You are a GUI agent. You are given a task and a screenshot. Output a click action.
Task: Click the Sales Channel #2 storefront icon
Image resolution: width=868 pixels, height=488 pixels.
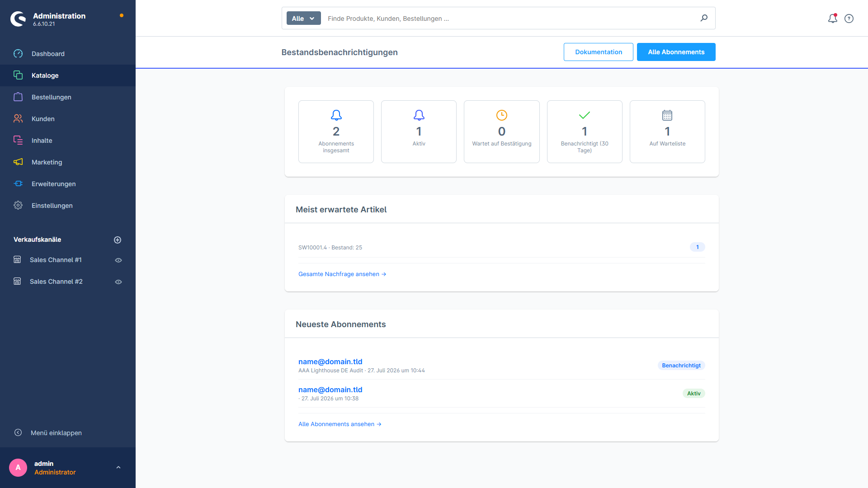[17, 282]
